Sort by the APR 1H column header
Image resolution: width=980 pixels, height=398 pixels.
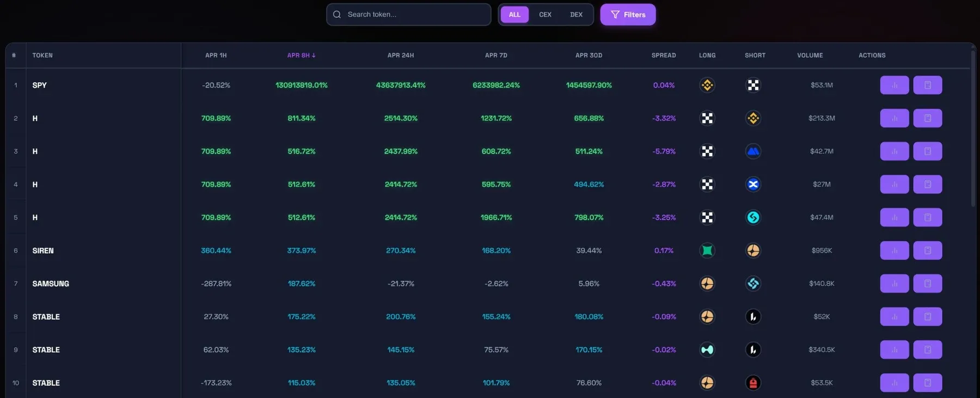[x=216, y=56]
